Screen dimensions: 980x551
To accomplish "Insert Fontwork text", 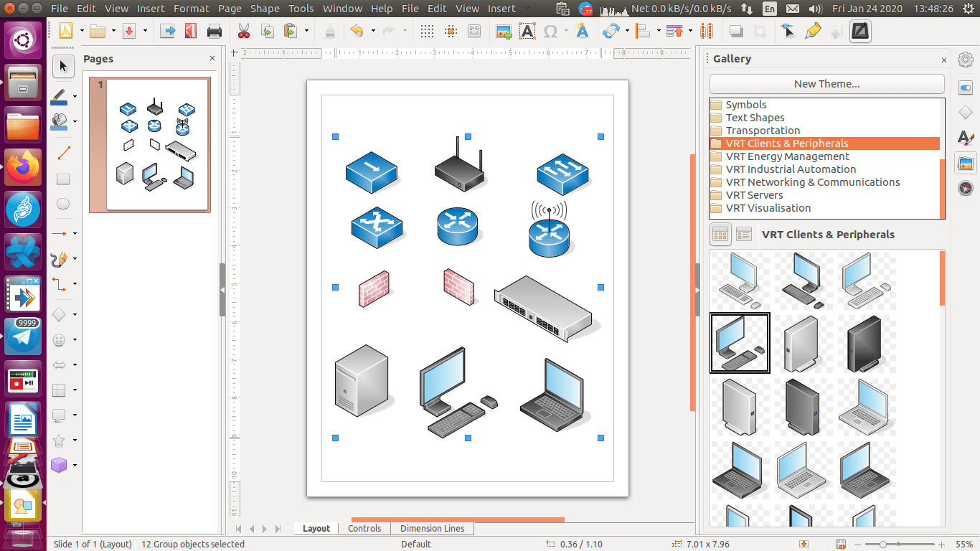I will pyautogui.click(x=582, y=31).
